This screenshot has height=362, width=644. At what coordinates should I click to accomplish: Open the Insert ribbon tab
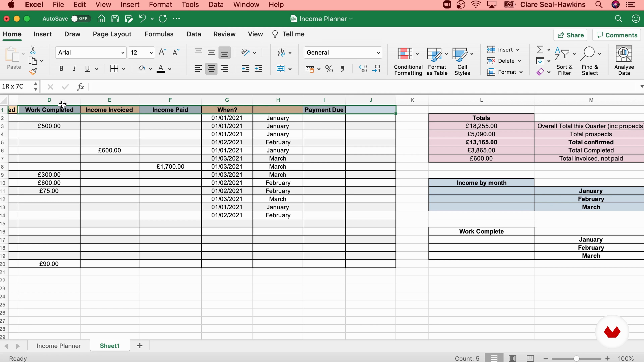42,34
